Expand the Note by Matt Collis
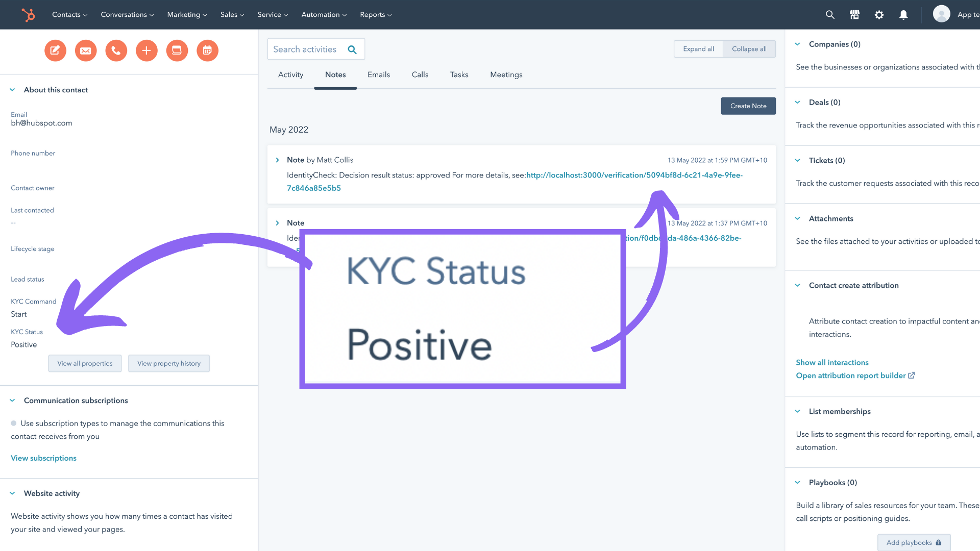 [277, 160]
